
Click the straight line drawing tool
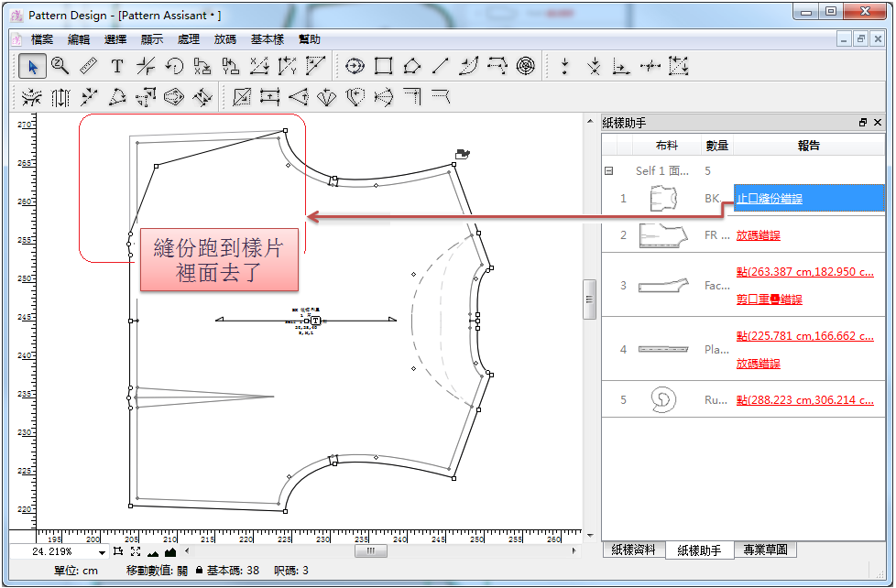pyautogui.click(x=441, y=66)
